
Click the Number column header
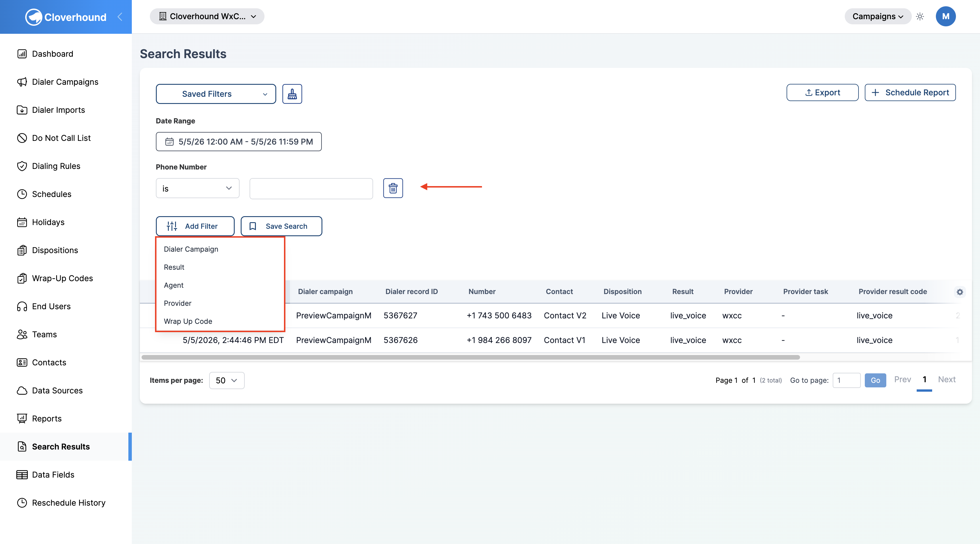(x=482, y=291)
